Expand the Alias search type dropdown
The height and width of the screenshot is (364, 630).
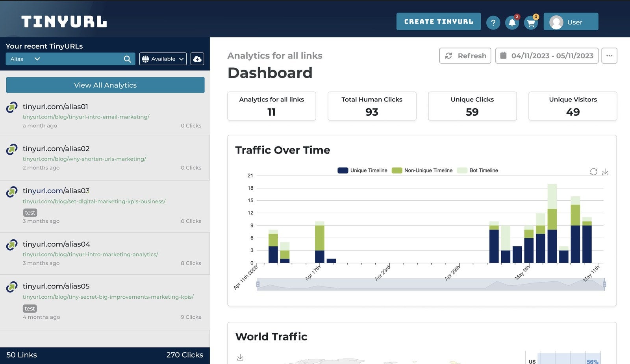coord(25,59)
